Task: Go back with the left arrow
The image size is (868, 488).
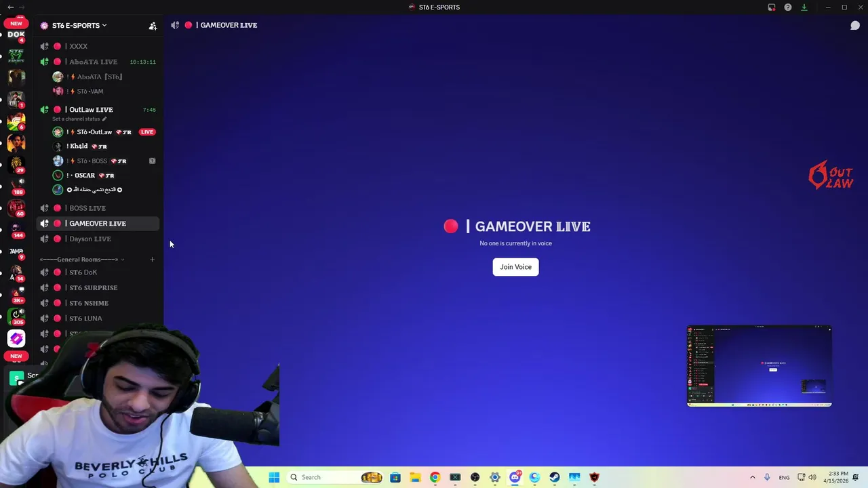Action: pyautogui.click(x=10, y=7)
